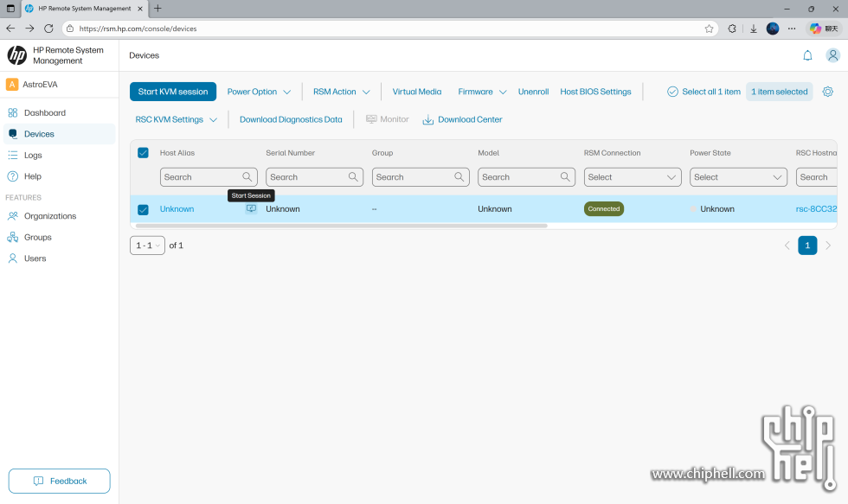Viewport: 848px width, 504px height.
Task: Open the Users page in sidebar
Action: pos(35,258)
